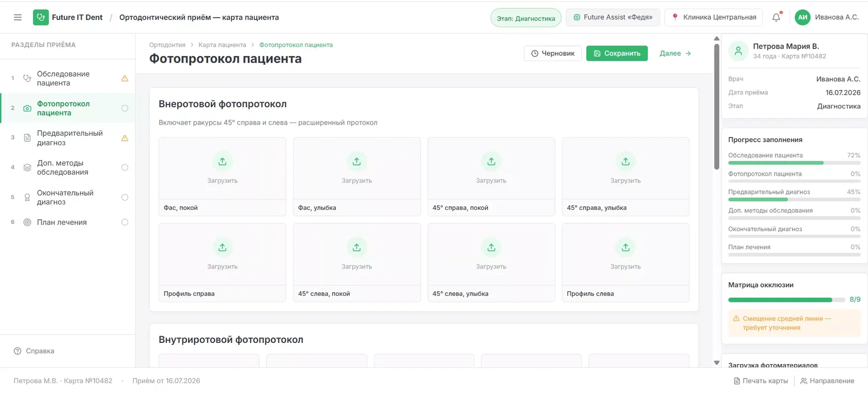Screen dimensions: 868x394
Task: Select Фотопротокол пациента section in sidebar
Action: point(68,108)
